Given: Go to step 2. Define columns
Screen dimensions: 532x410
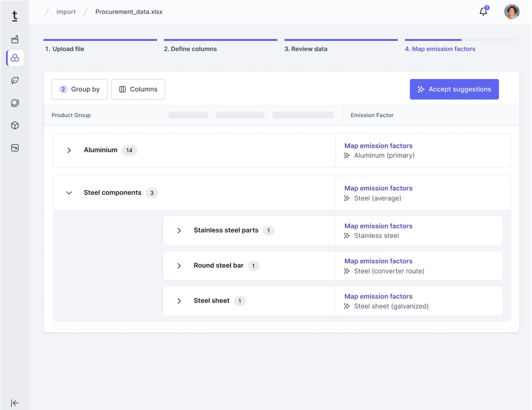Looking at the screenshot, I should (x=190, y=49).
